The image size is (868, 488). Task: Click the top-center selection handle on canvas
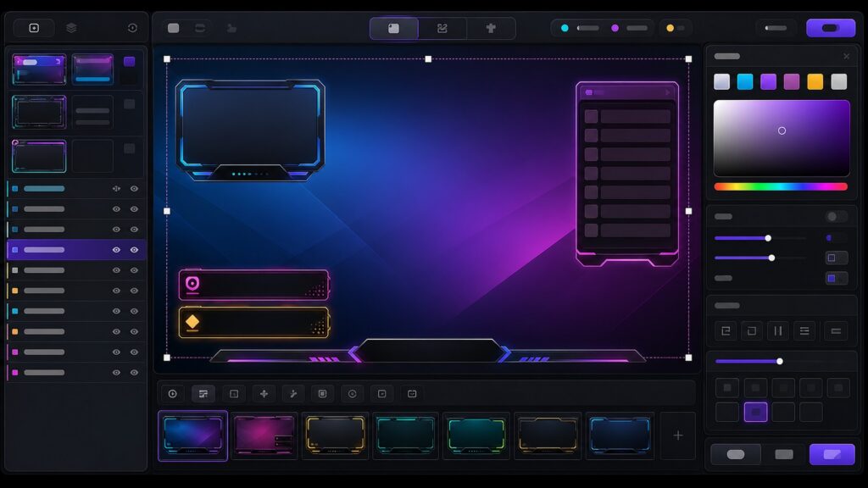click(x=428, y=58)
